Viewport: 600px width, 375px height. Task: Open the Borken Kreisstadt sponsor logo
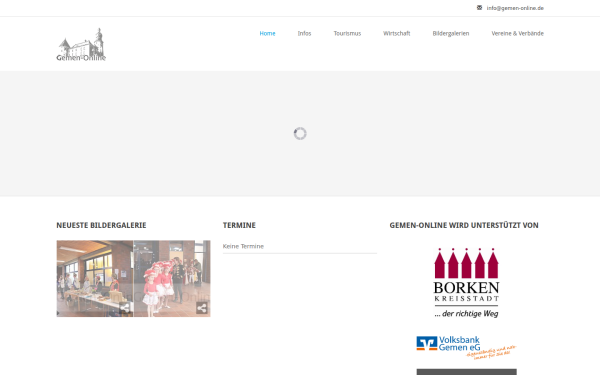click(x=466, y=283)
